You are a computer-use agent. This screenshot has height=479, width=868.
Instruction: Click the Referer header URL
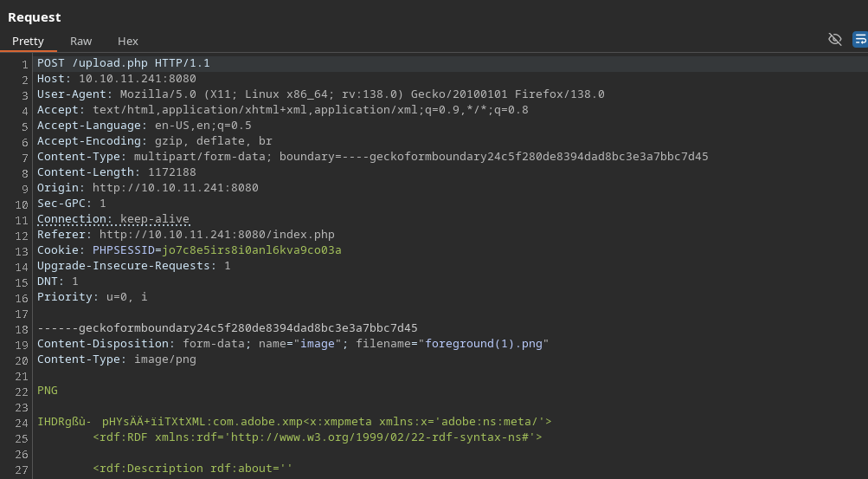point(217,234)
